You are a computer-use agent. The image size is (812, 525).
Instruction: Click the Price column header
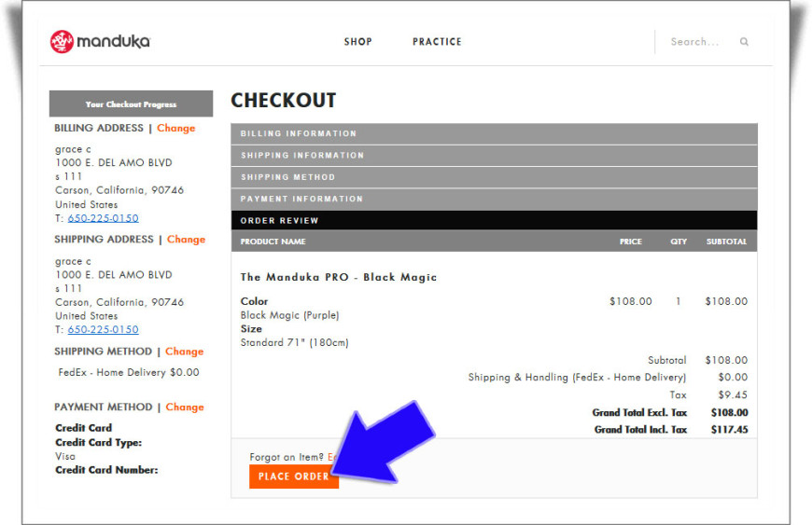coord(631,242)
